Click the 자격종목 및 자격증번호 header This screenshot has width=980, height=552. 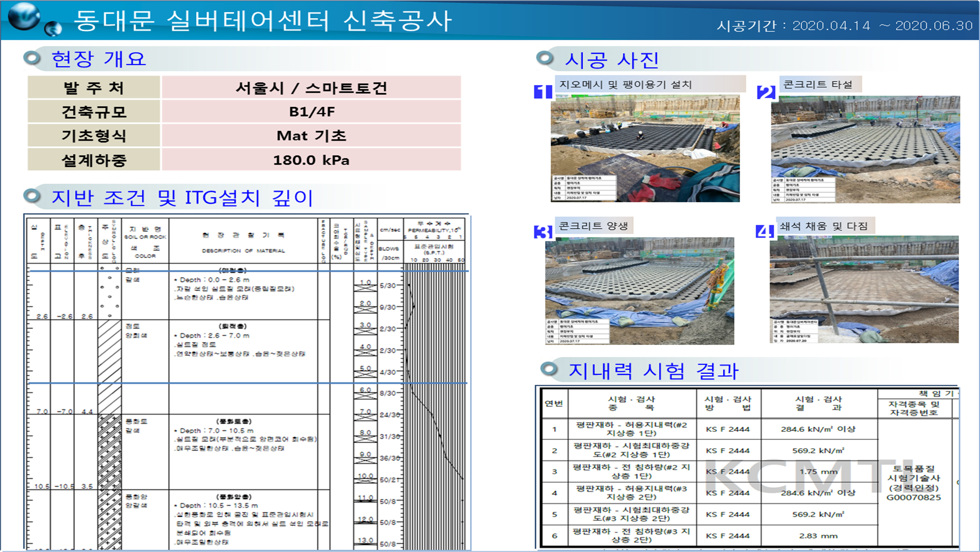click(x=914, y=408)
